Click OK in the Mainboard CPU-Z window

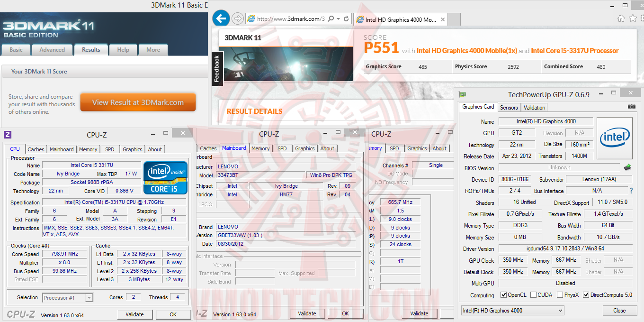tap(346, 313)
